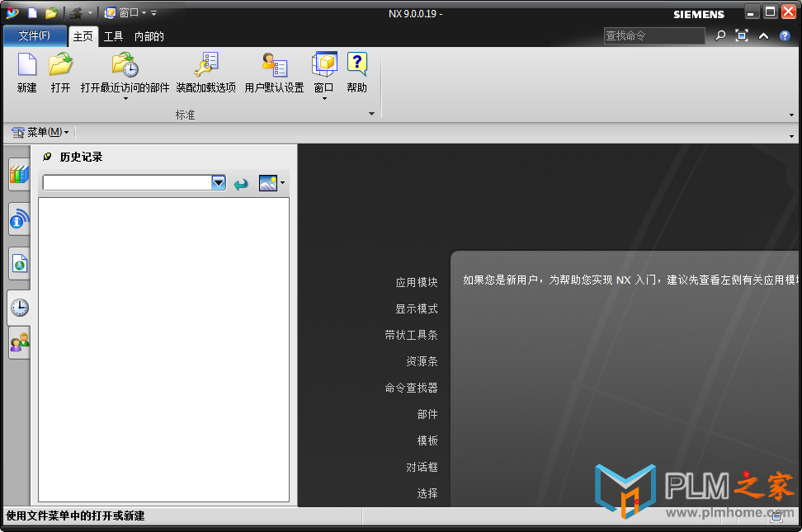Screen dimensions: 802x532
Task: Open the 菜单(M) dropdown menu
Action: [40, 133]
